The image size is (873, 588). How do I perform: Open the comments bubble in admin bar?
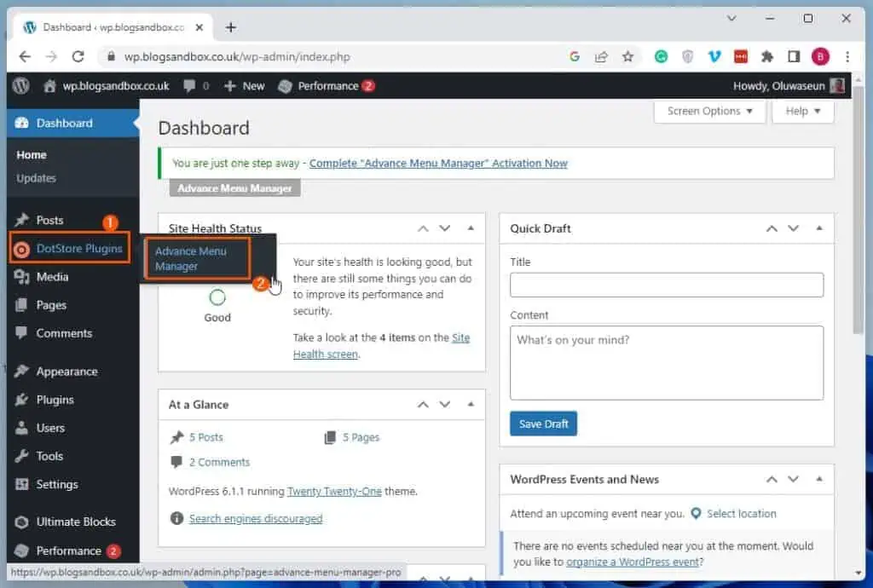(195, 86)
